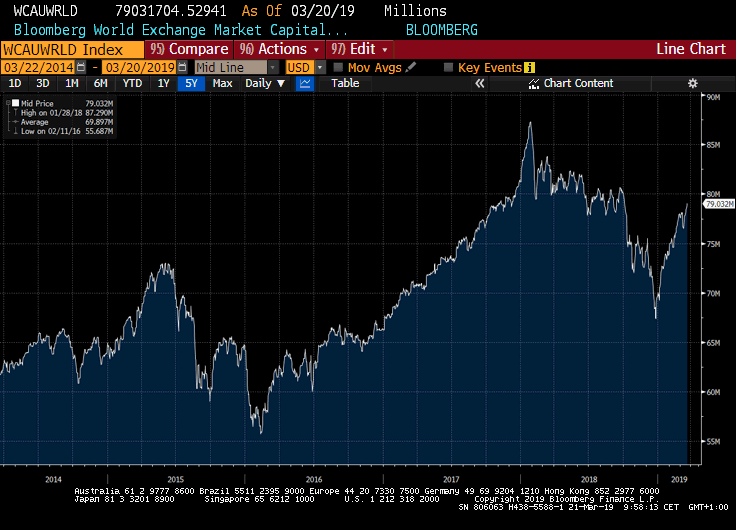Click the 70M y-axis label
Screen dimensions: 736x530
coord(713,293)
